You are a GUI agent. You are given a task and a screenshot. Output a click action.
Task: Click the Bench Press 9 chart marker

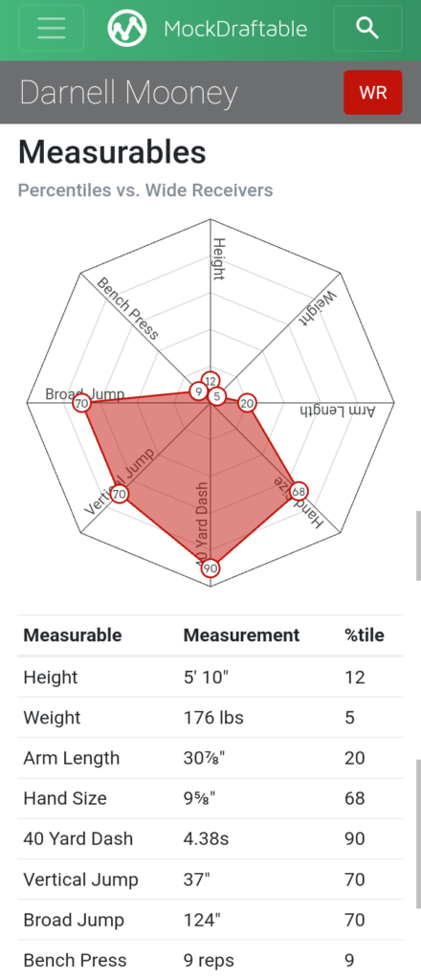[x=199, y=391]
